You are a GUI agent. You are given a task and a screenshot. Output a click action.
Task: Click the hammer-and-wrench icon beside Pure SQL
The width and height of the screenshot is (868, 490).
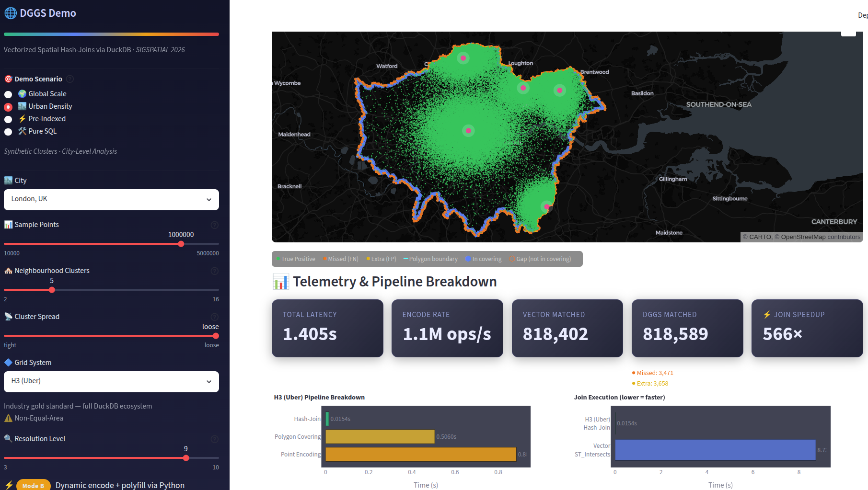(x=22, y=131)
